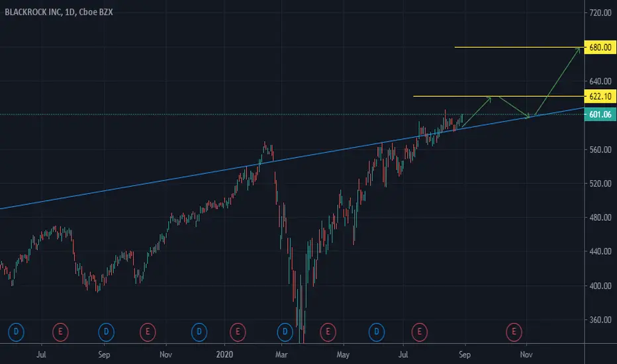Viewport: 617px width, 364px height.
Task: Click the first Sep label on the time axis
Action: 104,355
